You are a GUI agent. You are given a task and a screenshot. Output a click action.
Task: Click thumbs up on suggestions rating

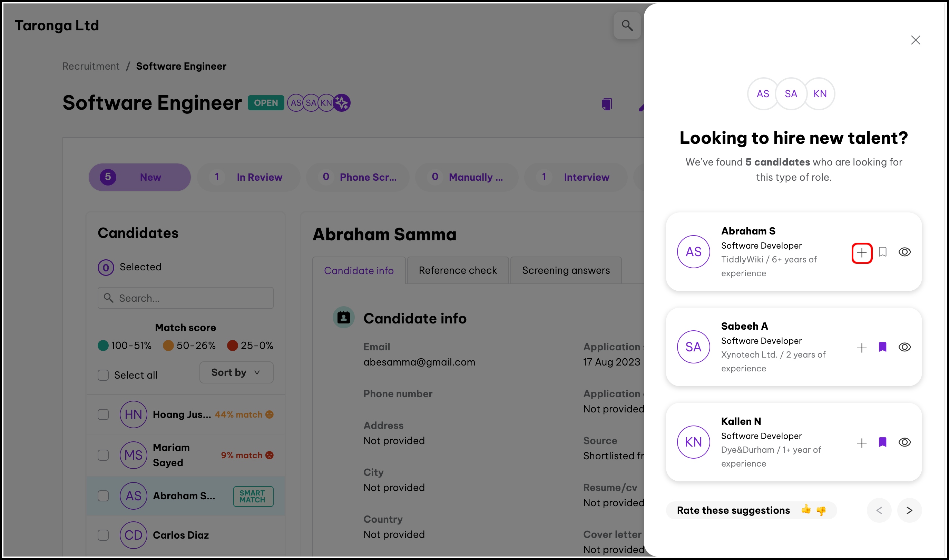pos(805,509)
